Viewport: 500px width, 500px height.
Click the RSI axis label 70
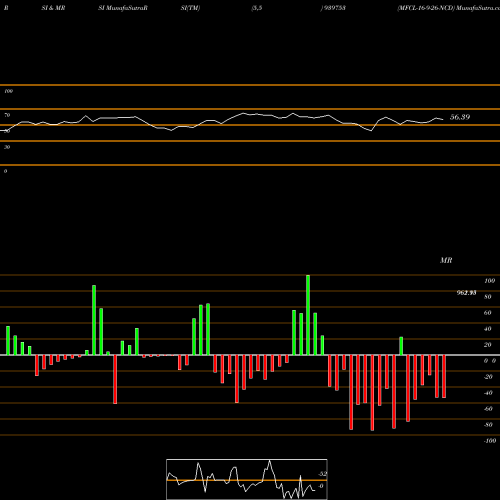(7, 115)
